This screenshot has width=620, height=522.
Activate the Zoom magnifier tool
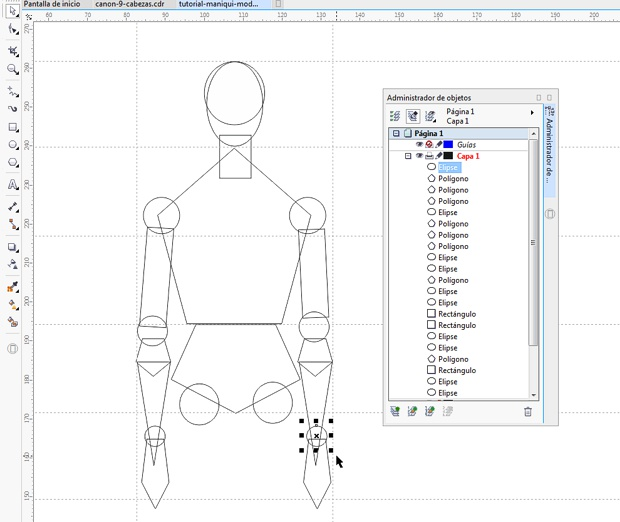(x=13, y=70)
